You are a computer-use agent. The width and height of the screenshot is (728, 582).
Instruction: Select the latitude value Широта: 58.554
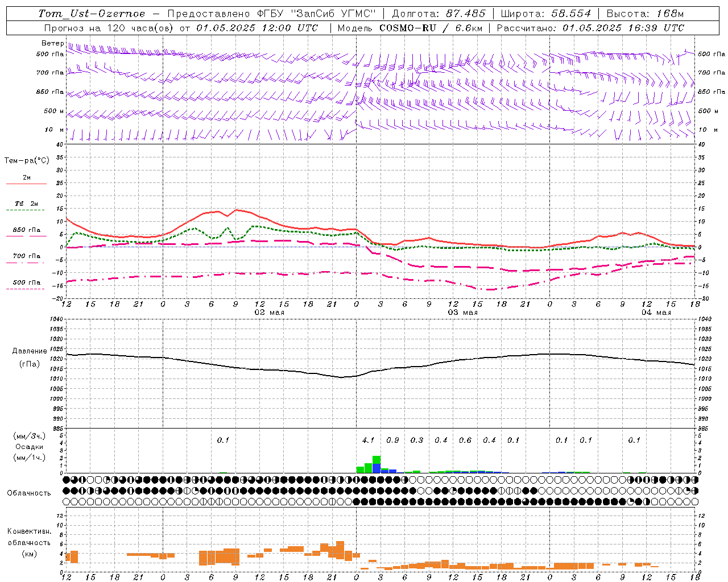click(545, 14)
